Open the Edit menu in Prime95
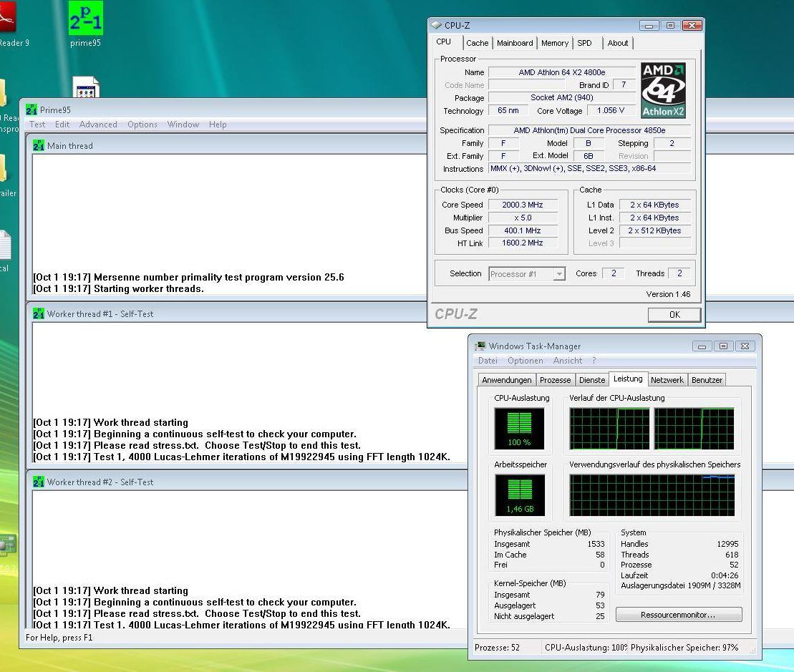 62,125
